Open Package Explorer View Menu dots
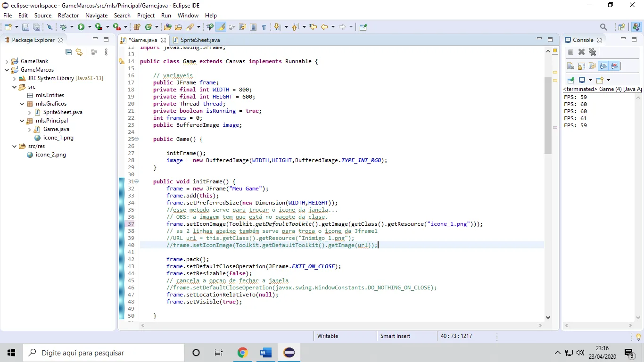 click(x=106, y=52)
